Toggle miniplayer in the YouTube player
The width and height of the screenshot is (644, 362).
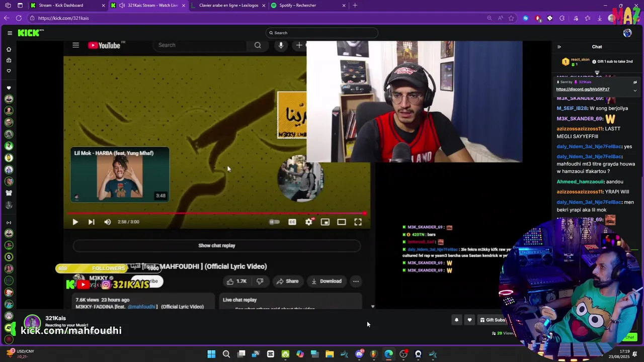coord(325,222)
